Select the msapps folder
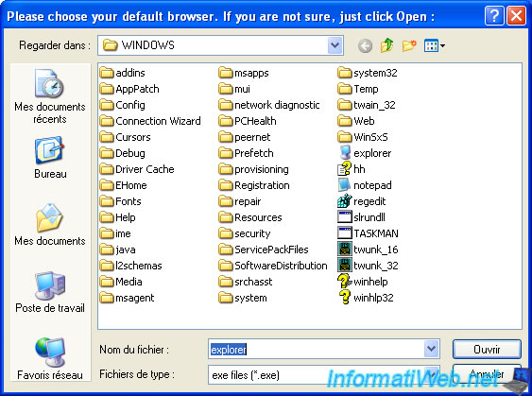The width and height of the screenshot is (532, 396). click(x=244, y=73)
